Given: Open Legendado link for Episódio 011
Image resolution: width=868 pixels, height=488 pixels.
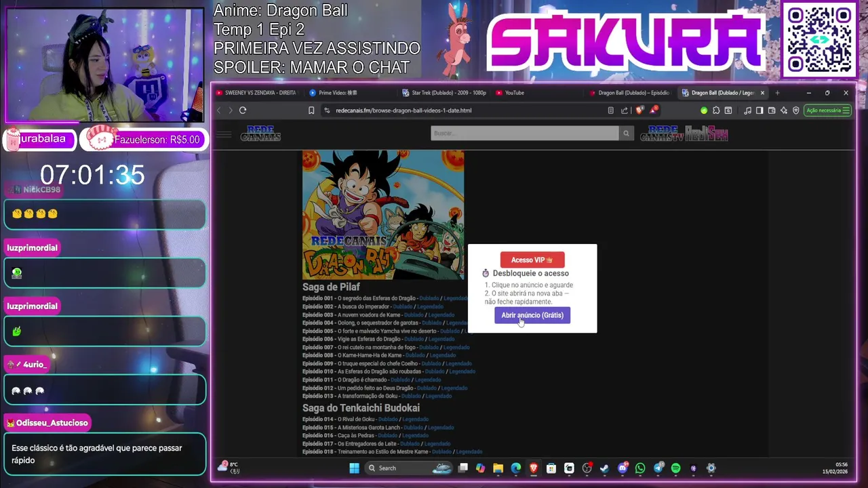Looking at the screenshot, I should click(428, 380).
